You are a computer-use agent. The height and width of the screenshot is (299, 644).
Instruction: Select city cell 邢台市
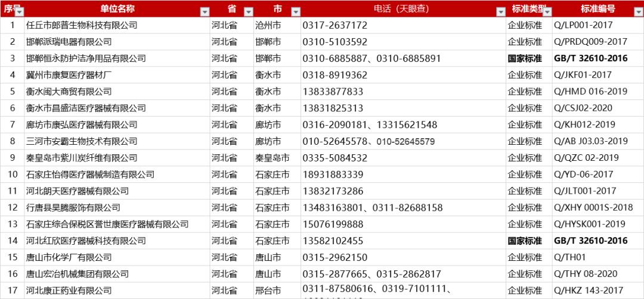click(x=277, y=291)
